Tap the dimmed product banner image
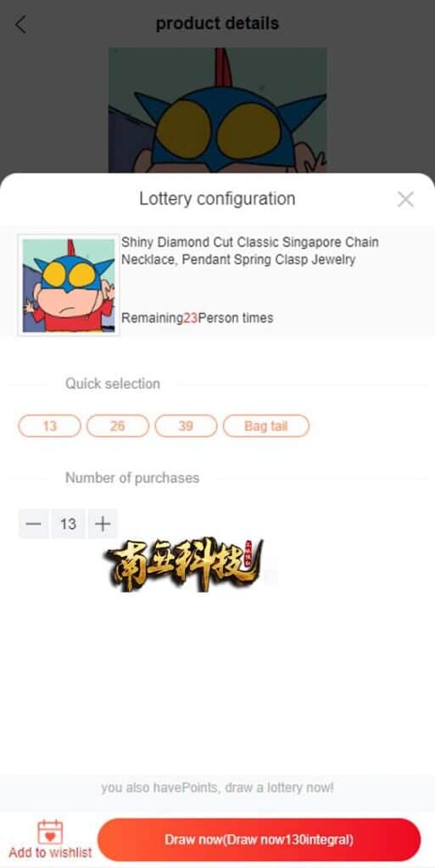This screenshot has width=435, height=868. click(217, 110)
